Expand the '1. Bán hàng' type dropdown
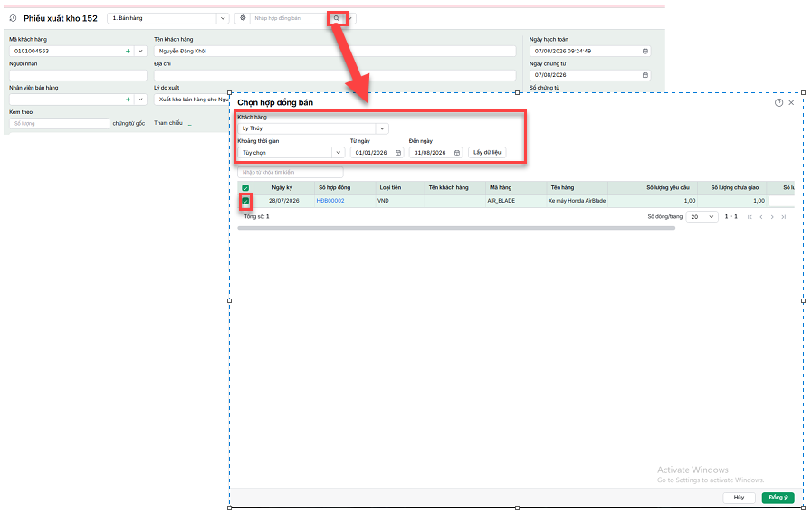The width and height of the screenshot is (812, 513). coord(223,18)
